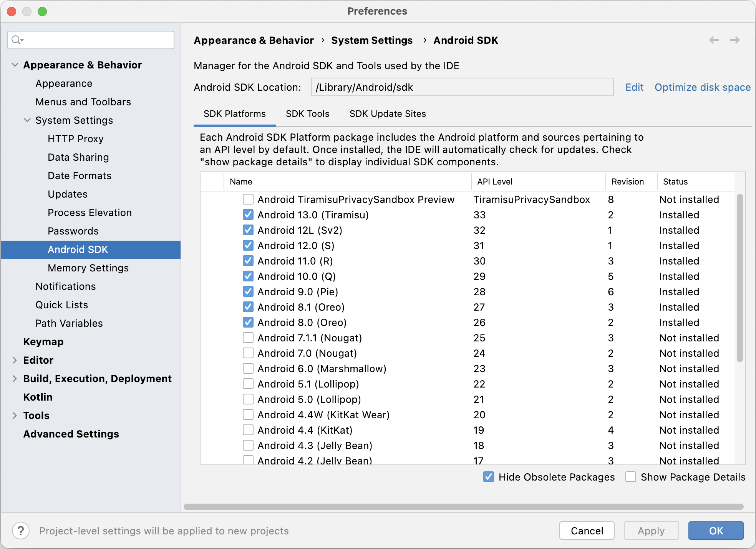The width and height of the screenshot is (756, 549).
Task: Switch to SDK Tools tab
Action: [307, 114]
